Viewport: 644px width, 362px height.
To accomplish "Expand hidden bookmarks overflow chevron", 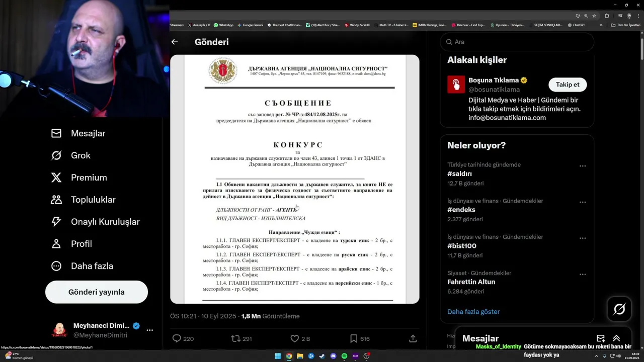I will [601, 25].
